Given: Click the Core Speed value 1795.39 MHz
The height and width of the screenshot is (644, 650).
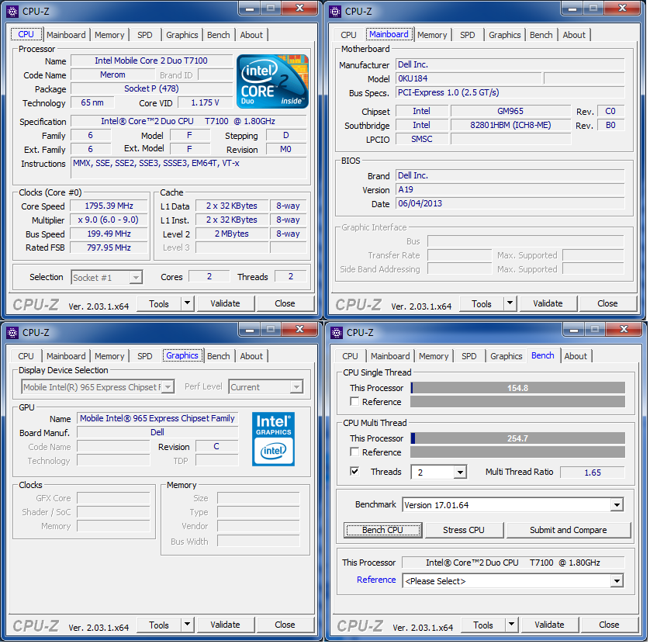Looking at the screenshot, I should coord(109,206).
